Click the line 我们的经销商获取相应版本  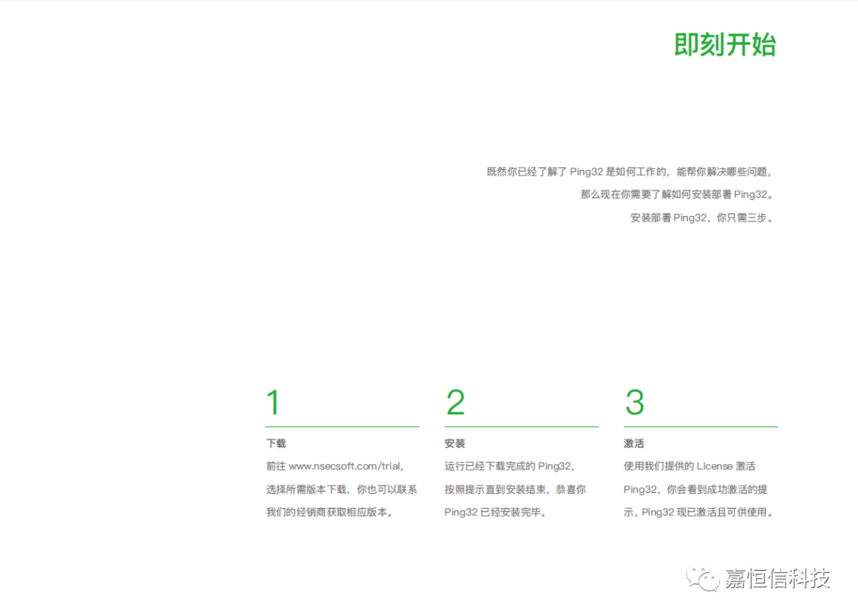tap(330, 512)
